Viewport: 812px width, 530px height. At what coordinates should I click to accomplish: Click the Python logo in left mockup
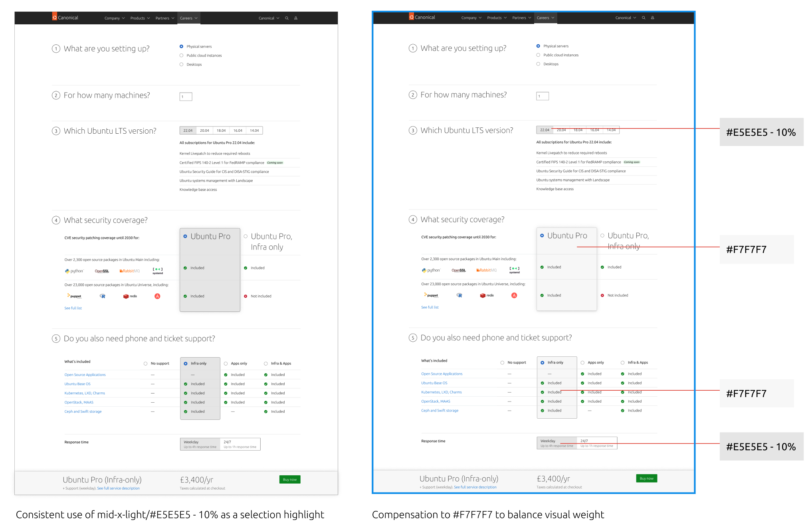[x=74, y=271]
